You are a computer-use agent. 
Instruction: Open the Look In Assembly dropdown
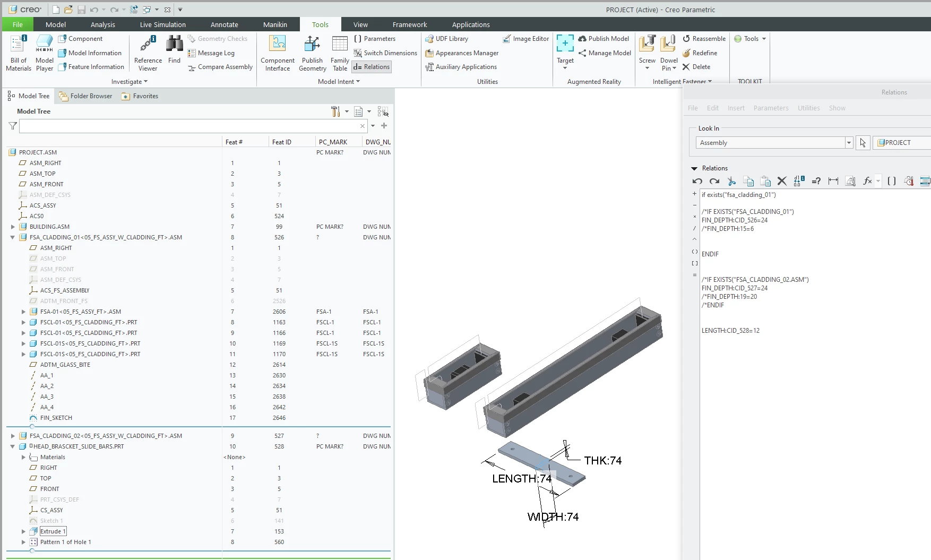849,143
